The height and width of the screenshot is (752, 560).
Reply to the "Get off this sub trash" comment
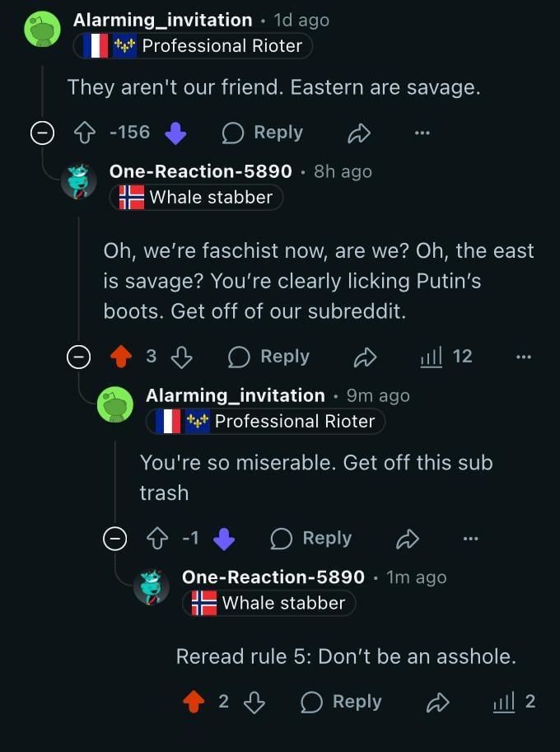point(311,539)
